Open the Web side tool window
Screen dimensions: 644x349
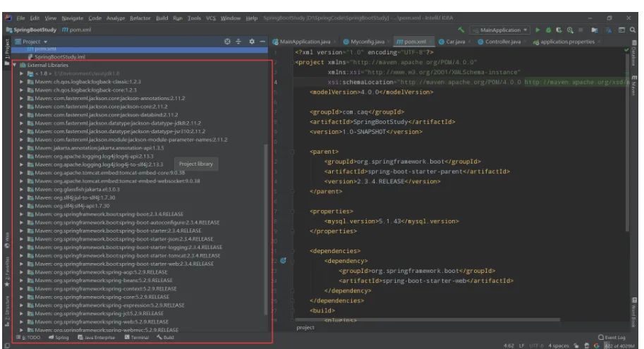point(7,240)
